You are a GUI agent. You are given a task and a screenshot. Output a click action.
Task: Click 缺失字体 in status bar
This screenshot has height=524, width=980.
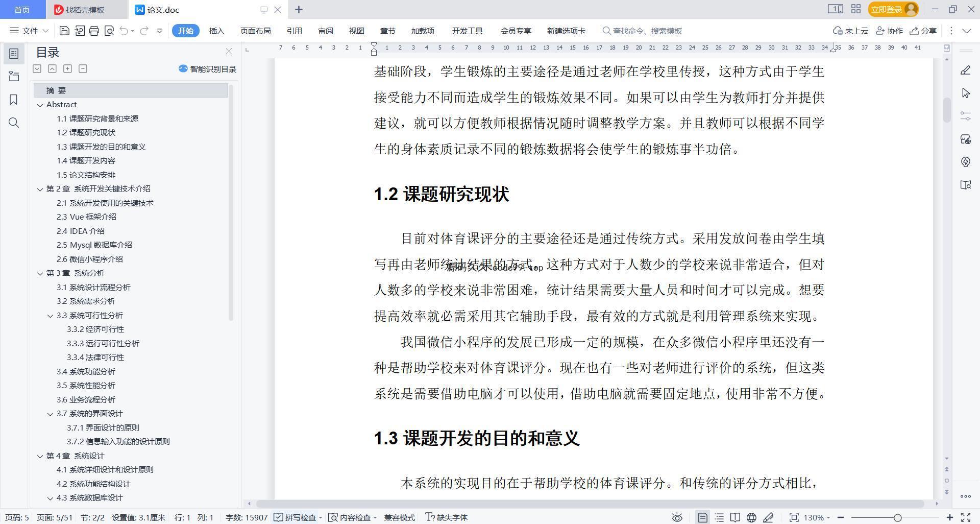[x=447, y=517]
